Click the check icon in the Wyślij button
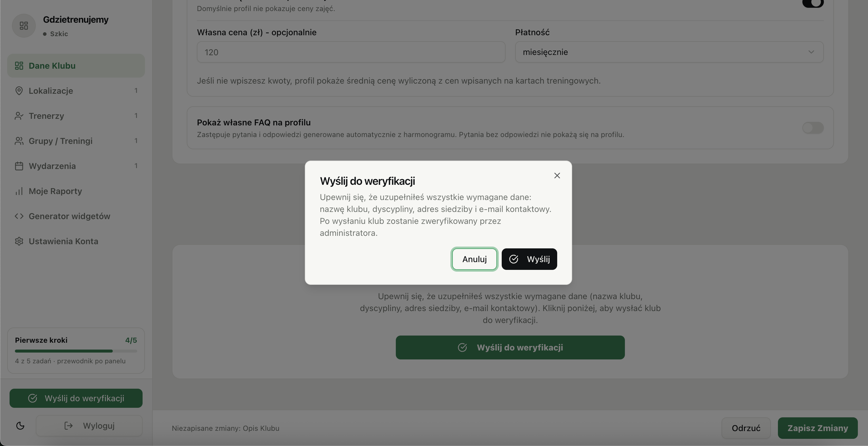The height and width of the screenshot is (446, 868). [514, 259]
